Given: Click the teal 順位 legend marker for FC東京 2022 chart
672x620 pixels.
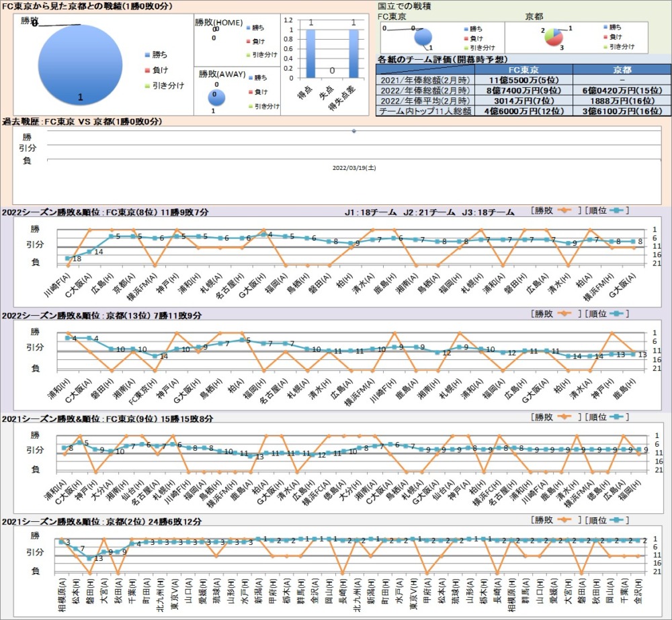Looking at the screenshot, I should 616,210.
